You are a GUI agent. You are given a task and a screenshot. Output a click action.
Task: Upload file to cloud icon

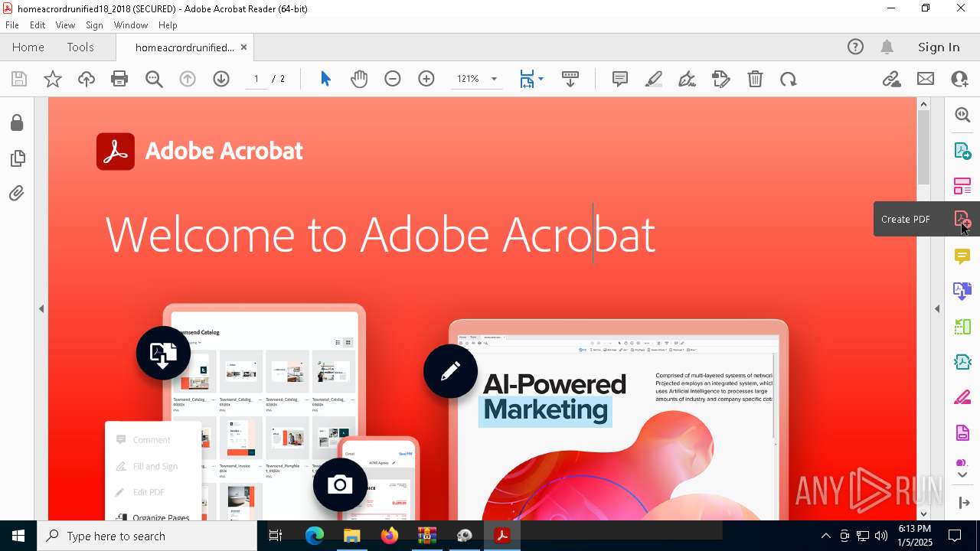pyautogui.click(x=87, y=79)
